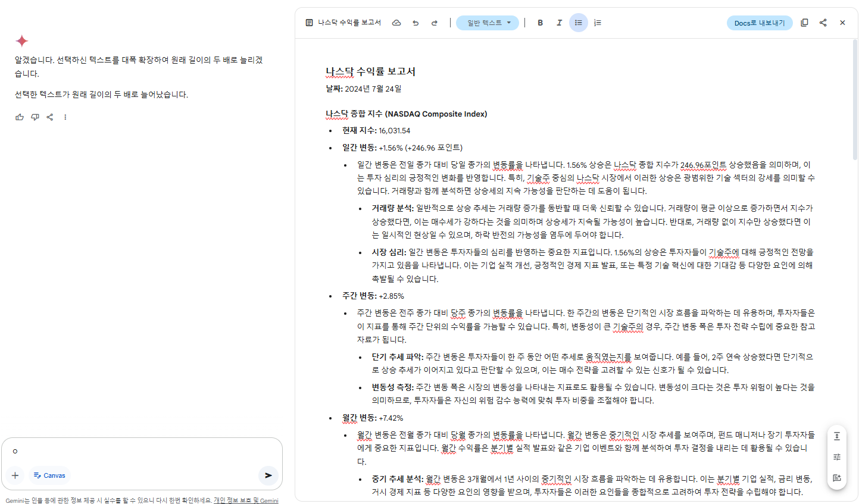Click the 시장 심리 bold label

point(389,252)
